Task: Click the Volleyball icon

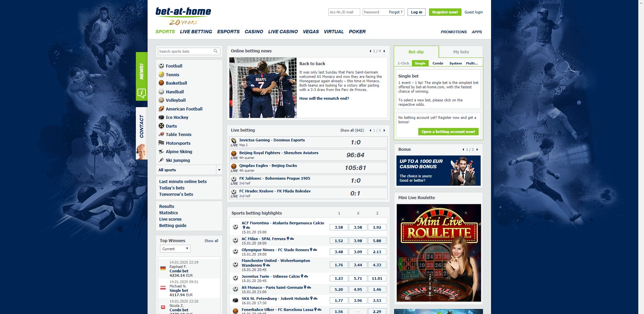Action: point(161,100)
